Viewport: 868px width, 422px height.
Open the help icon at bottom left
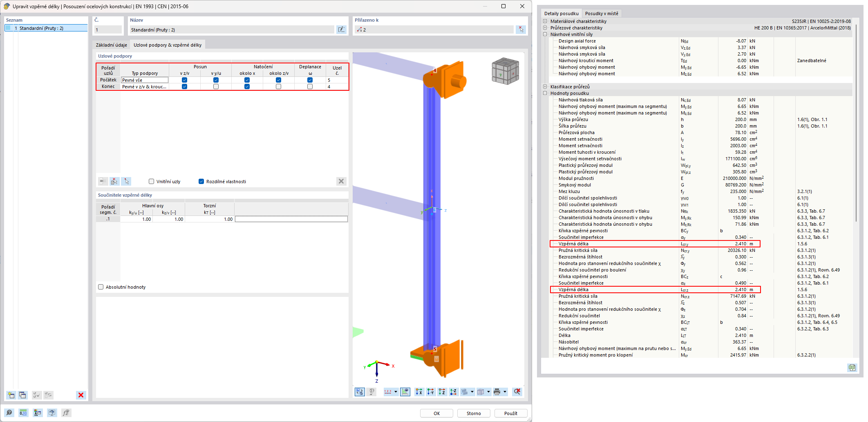[9, 413]
